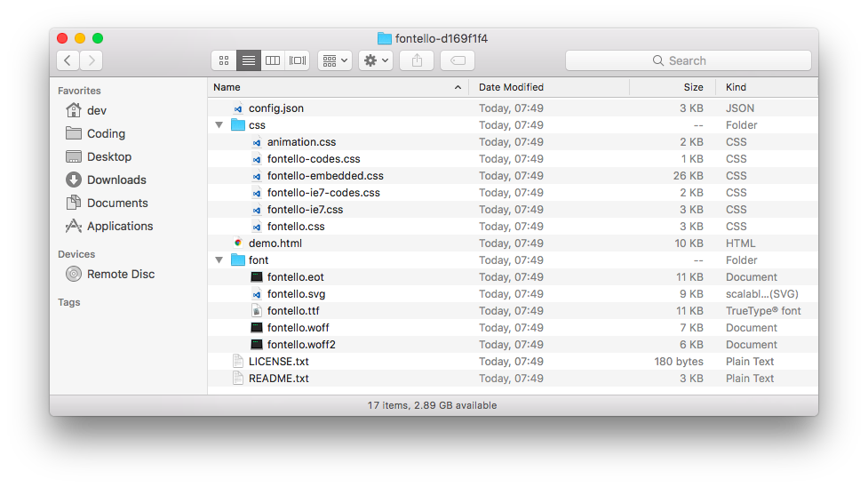
Task: Collapse the font folder disclosure triangle
Action: [219, 259]
